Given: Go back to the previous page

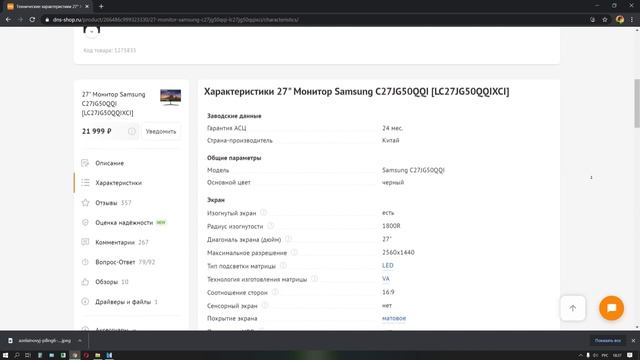Looking at the screenshot, I should point(8,20).
